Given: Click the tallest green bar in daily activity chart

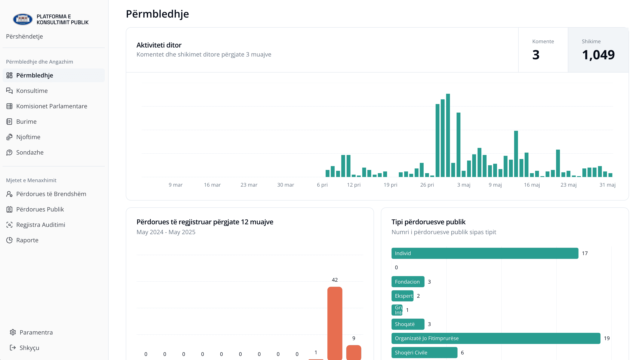Looking at the screenshot, I should point(448,135).
